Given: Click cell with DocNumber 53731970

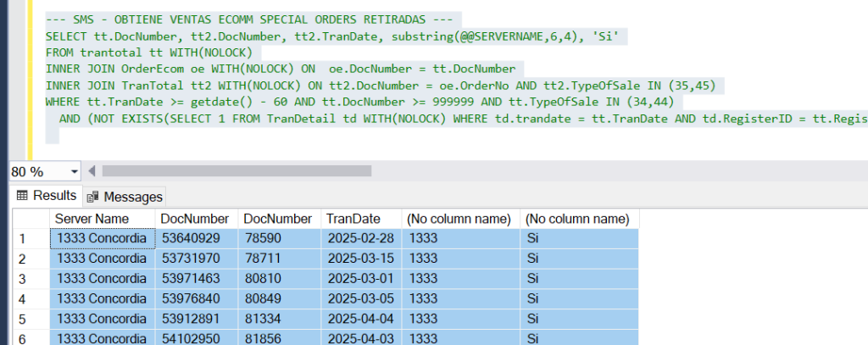Looking at the screenshot, I should 197,259.
